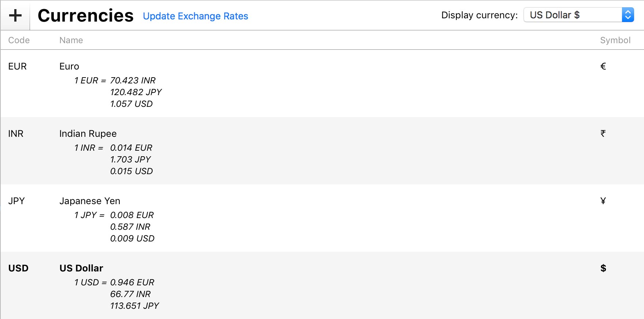Screen dimensions: 644x319
Task: Click the Indian Rupee name
Action: (88, 134)
